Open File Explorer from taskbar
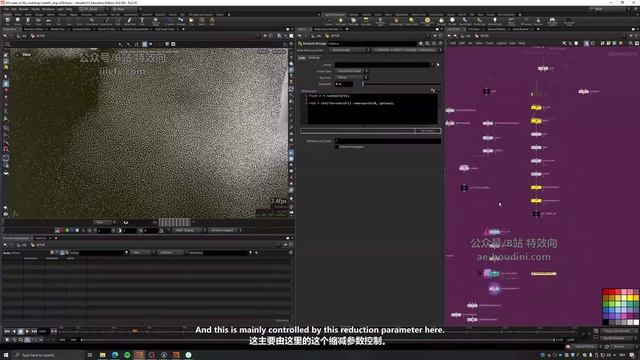 pyautogui.click(x=102, y=355)
